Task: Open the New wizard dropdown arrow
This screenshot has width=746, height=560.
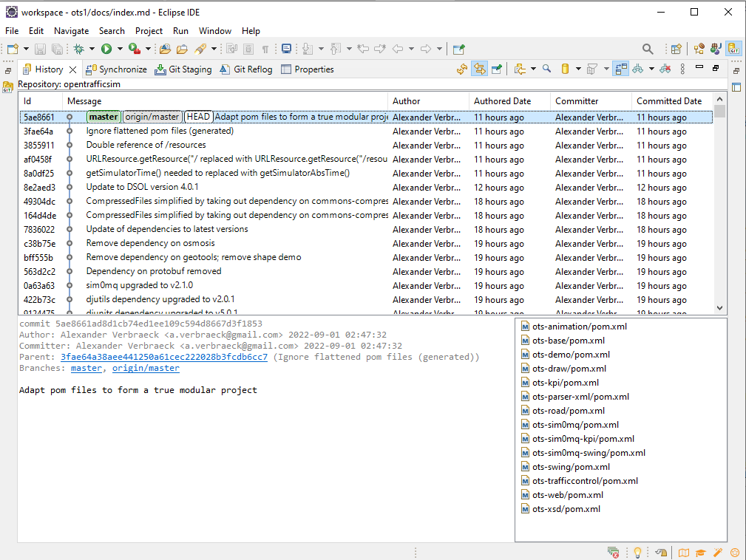Action: pos(26,49)
